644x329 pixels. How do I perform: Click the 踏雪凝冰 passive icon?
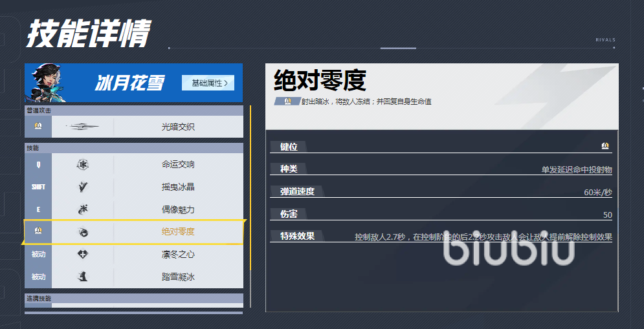(x=82, y=277)
